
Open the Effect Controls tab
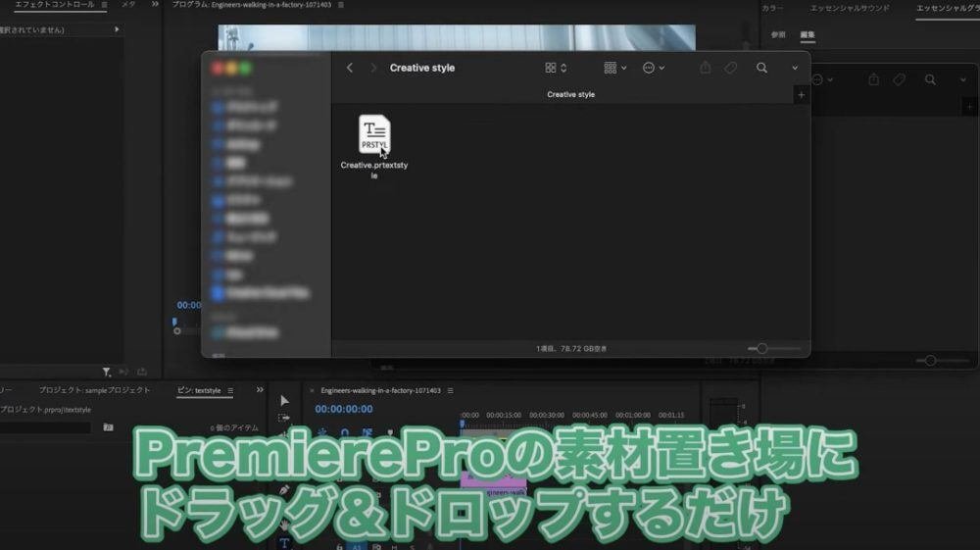54,4
